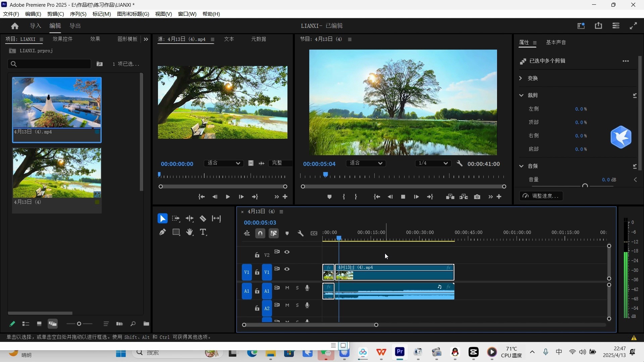The width and height of the screenshot is (644, 362).
Task: Click Export Frame camera icon in program monitor
Action: [x=477, y=197]
